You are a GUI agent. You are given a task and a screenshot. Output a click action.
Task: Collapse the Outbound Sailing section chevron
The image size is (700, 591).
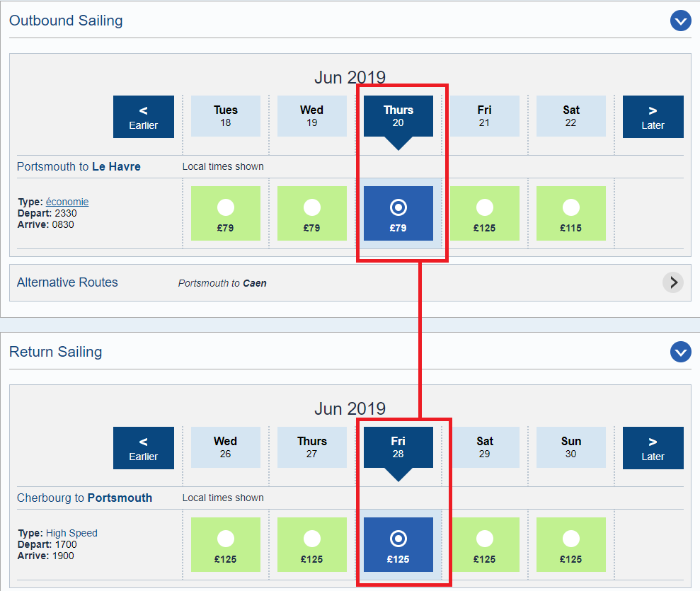coord(680,21)
